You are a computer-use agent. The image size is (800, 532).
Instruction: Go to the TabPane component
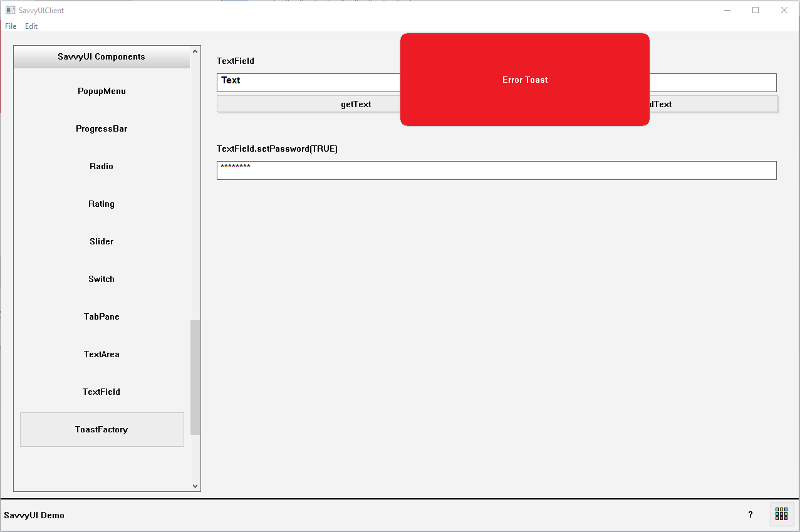101,316
